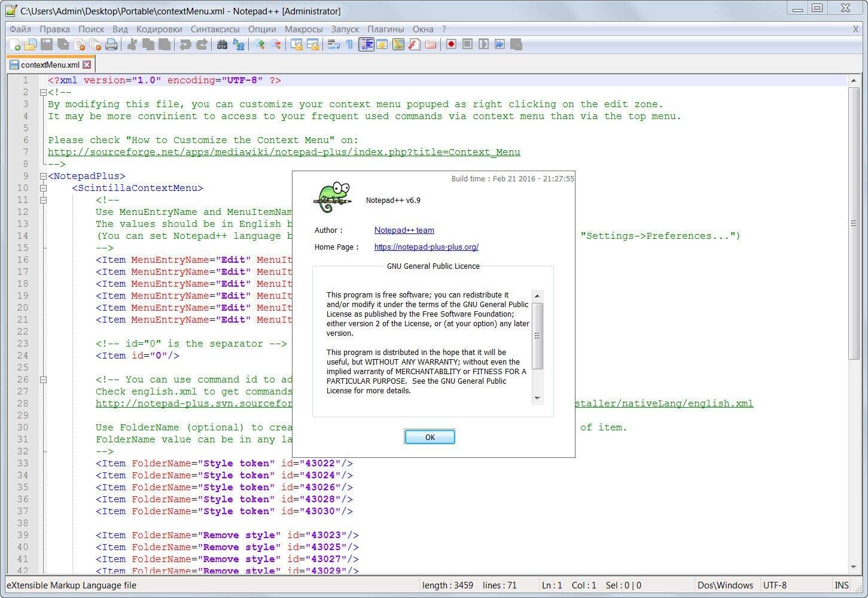Viewport: 868px width, 598px height.
Task: Click OK in the About dialog
Action: click(430, 437)
